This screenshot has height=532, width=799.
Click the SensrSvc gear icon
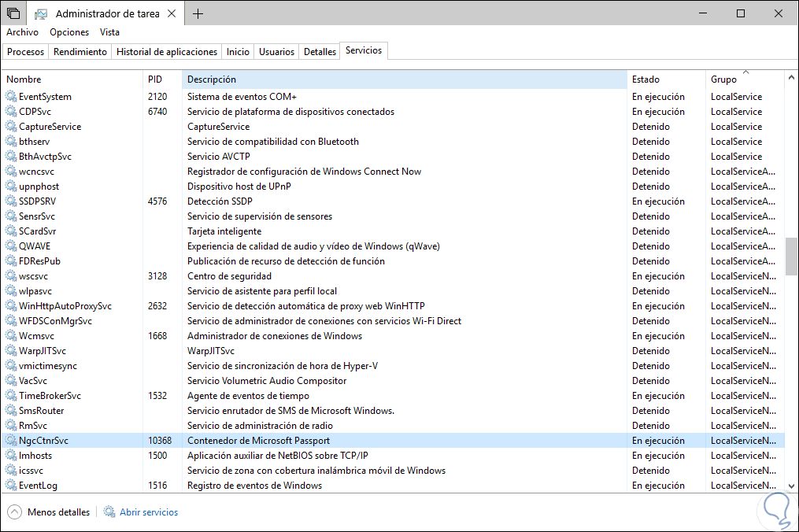(11, 216)
